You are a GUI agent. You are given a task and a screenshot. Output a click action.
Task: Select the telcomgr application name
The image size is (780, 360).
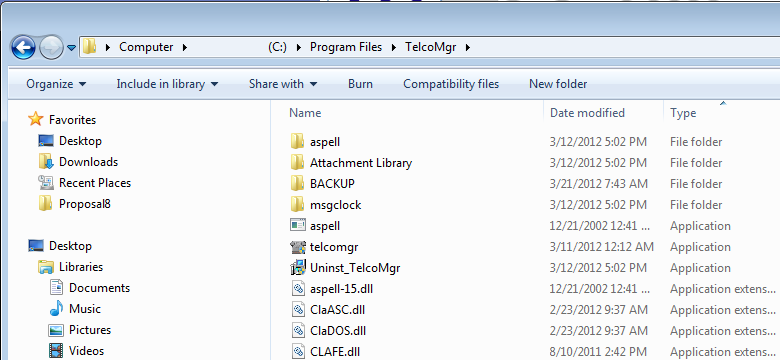click(334, 247)
